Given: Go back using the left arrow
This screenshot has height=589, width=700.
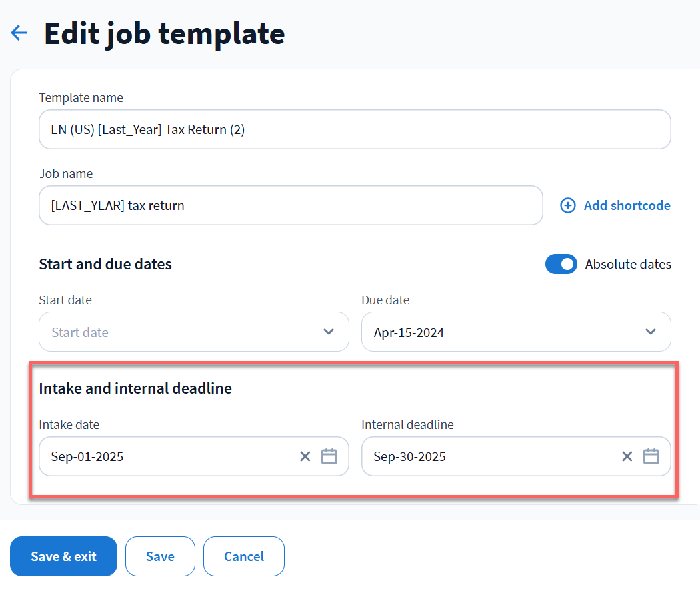Looking at the screenshot, I should [x=19, y=33].
